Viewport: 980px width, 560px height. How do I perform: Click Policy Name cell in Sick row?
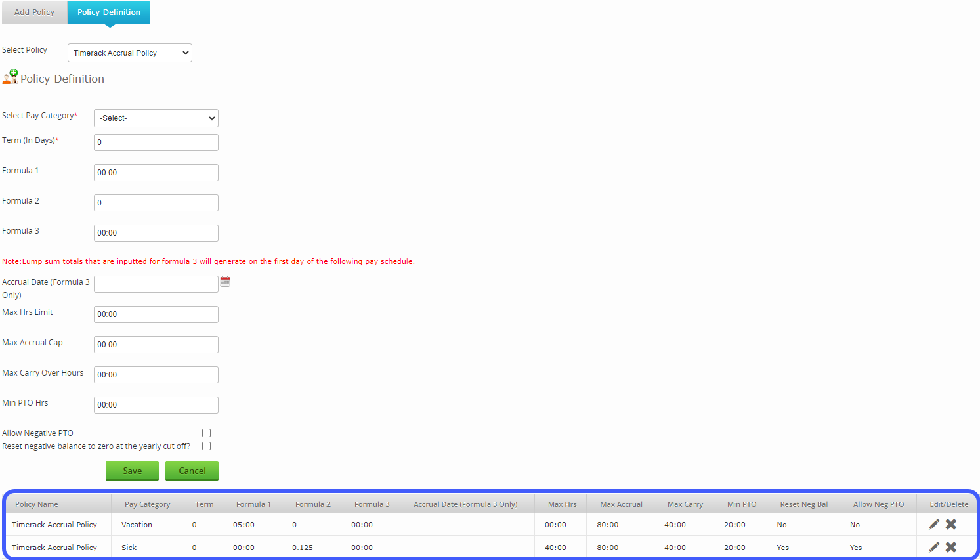click(54, 548)
